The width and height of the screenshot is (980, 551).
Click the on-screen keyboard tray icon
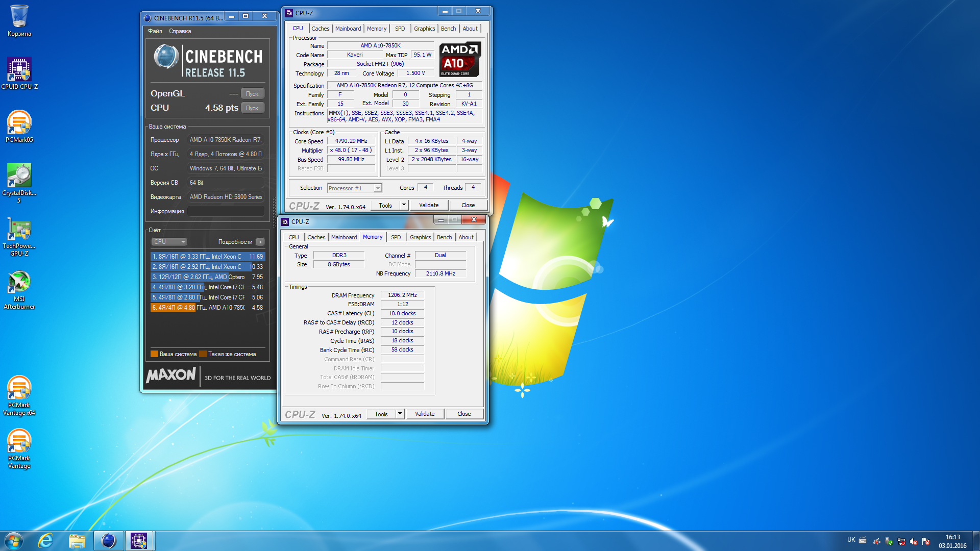pos(863,540)
